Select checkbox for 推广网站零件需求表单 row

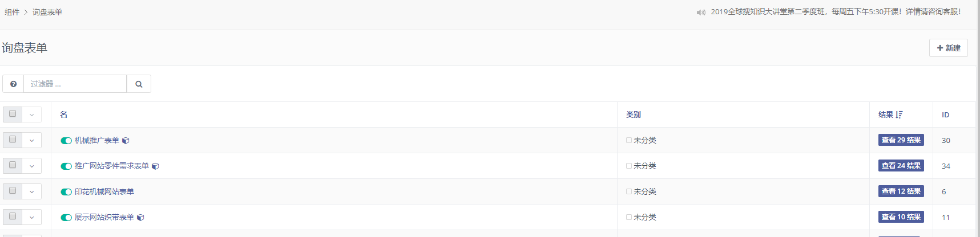click(x=13, y=165)
